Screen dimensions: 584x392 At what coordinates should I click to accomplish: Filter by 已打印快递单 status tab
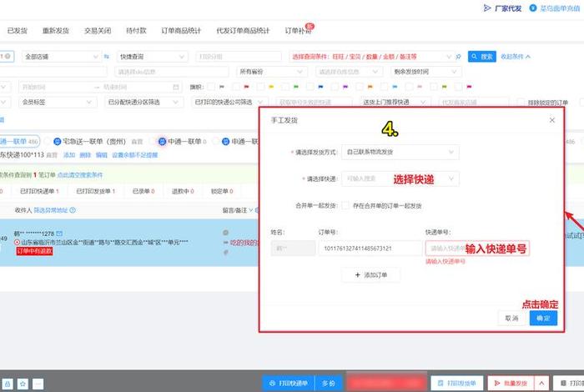[39, 191]
